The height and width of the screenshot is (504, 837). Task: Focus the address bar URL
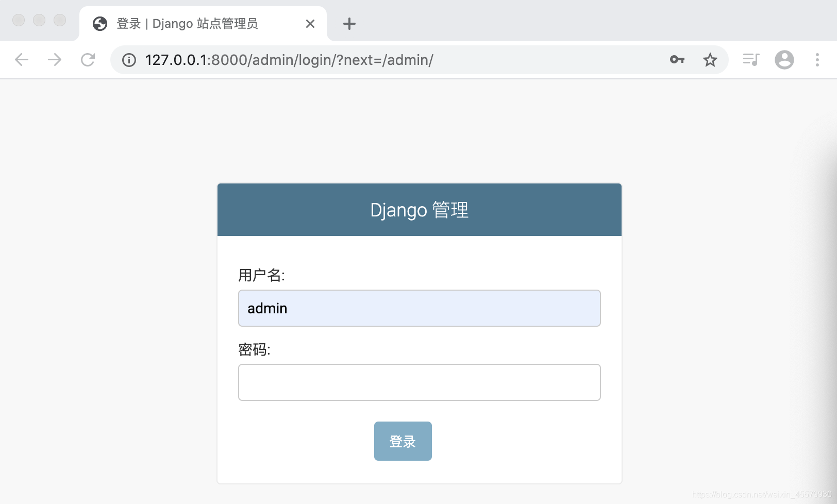[289, 60]
